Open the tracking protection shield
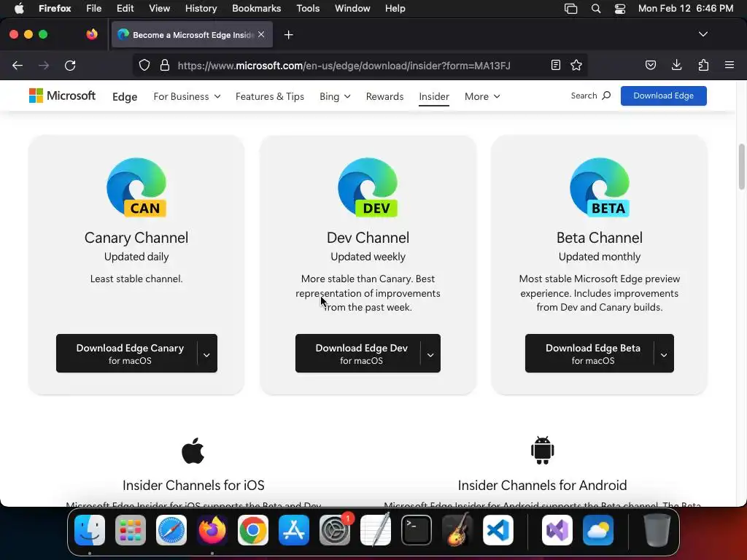 pyautogui.click(x=144, y=65)
